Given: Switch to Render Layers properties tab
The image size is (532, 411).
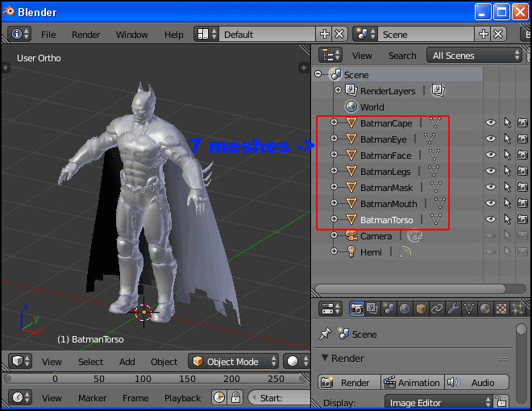Looking at the screenshot, I should pos(372,309).
